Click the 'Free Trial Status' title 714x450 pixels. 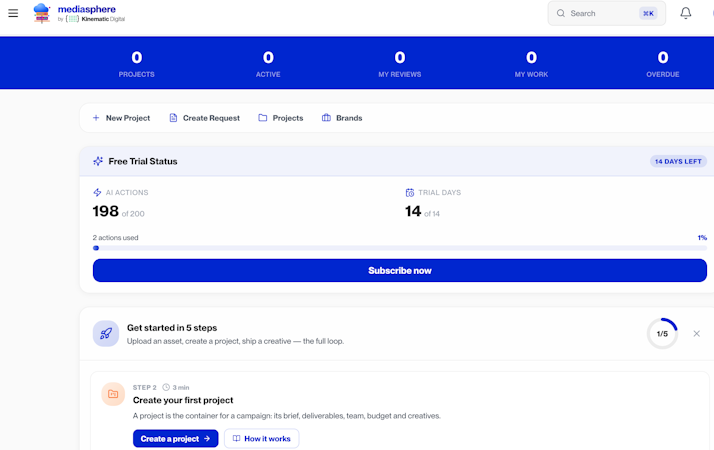[143, 161]
